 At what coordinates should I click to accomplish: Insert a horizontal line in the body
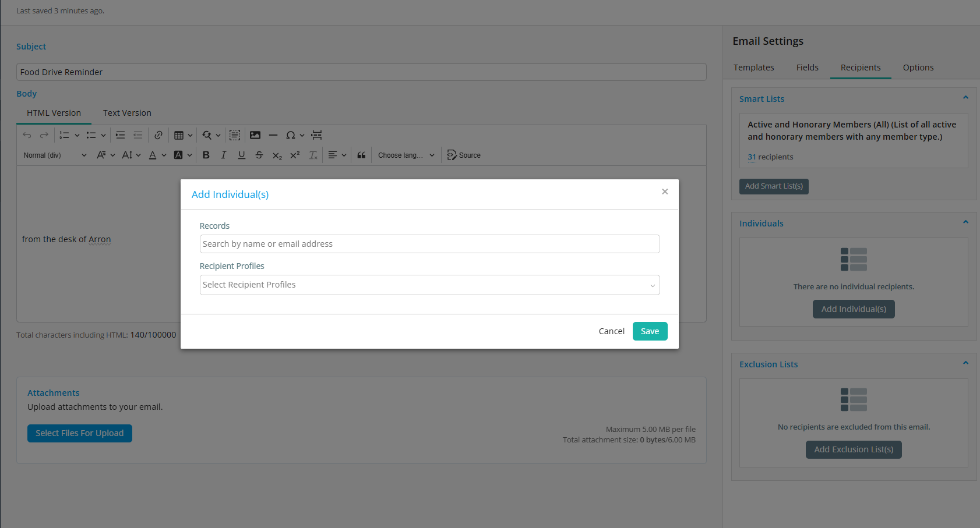pos(273,135)
